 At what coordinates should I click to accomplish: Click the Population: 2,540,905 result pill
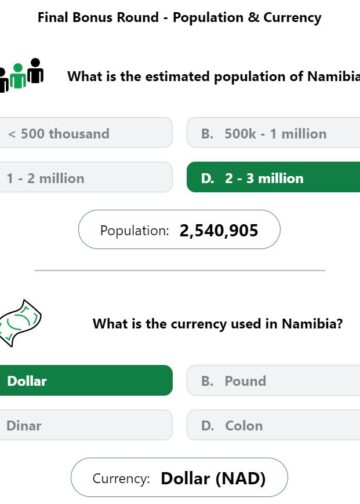179,229
